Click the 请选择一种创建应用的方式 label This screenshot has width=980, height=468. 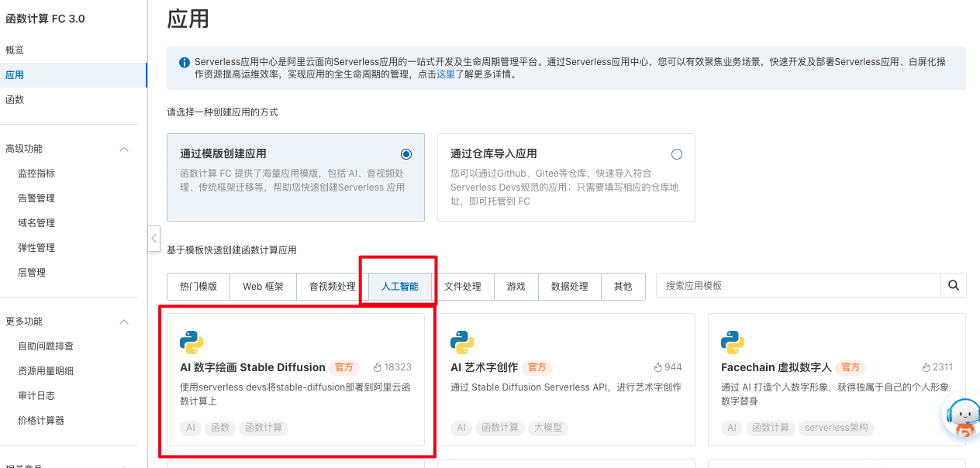[223, 112]
